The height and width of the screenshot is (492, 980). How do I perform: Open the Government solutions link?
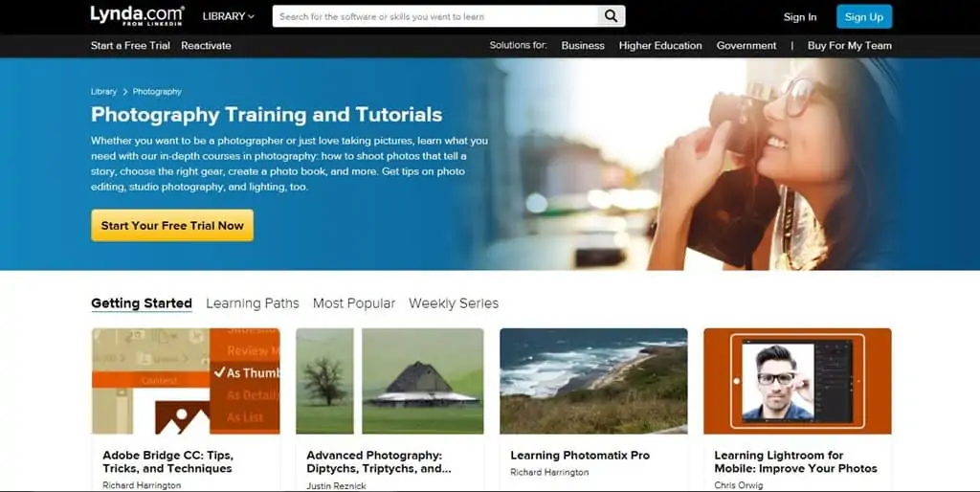[746, 46]
